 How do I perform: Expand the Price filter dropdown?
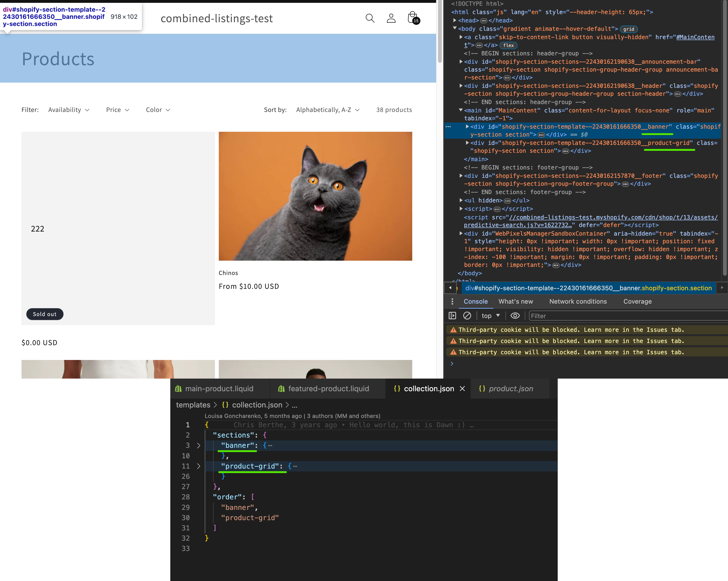[118, 110]
